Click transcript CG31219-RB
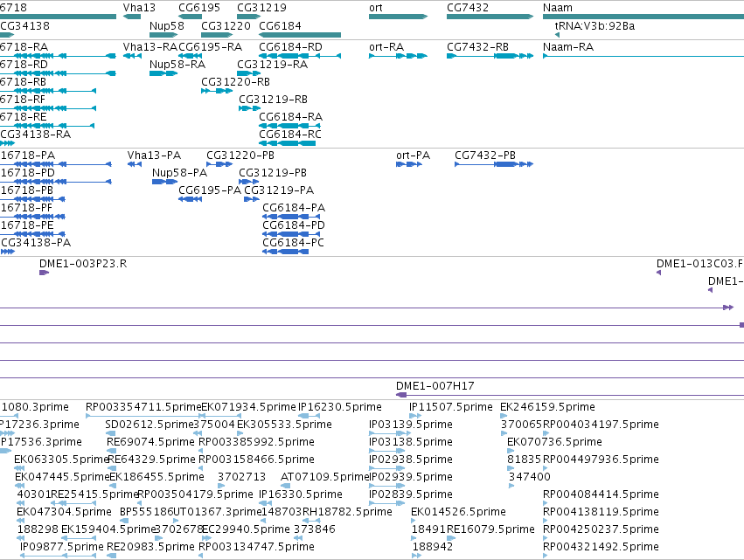The width and height of the screenshot is (744, 560). coord(249,108)
